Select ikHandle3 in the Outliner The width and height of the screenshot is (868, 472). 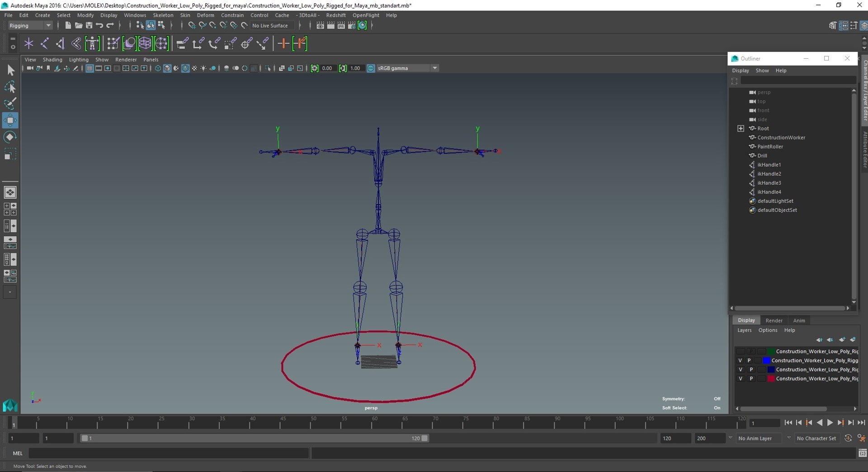click(x=769, y=183)
